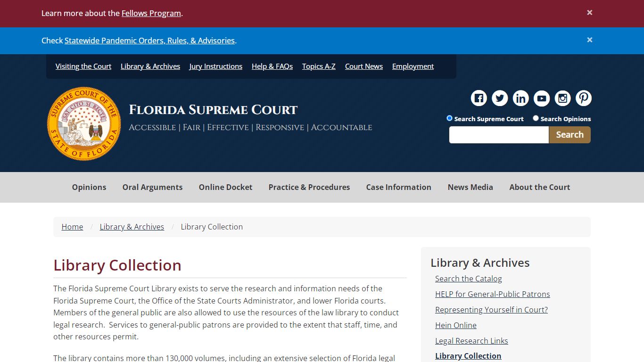644x362 pixels.
Task: Open the Hein Online sidebar link
Action: coord(456,325)
